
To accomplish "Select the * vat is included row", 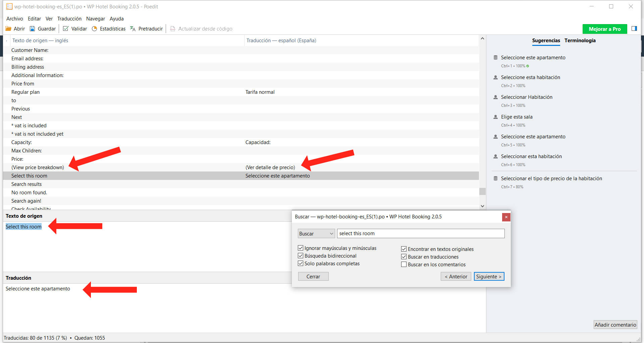I will pyautogui.click(x=241, y=126).
